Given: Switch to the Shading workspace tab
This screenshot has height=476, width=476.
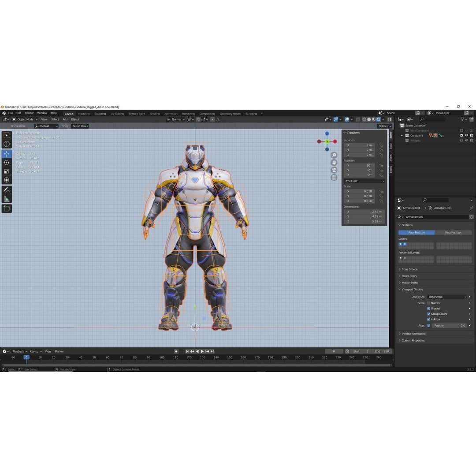Looking at the screenshot, I should (155, 114).
